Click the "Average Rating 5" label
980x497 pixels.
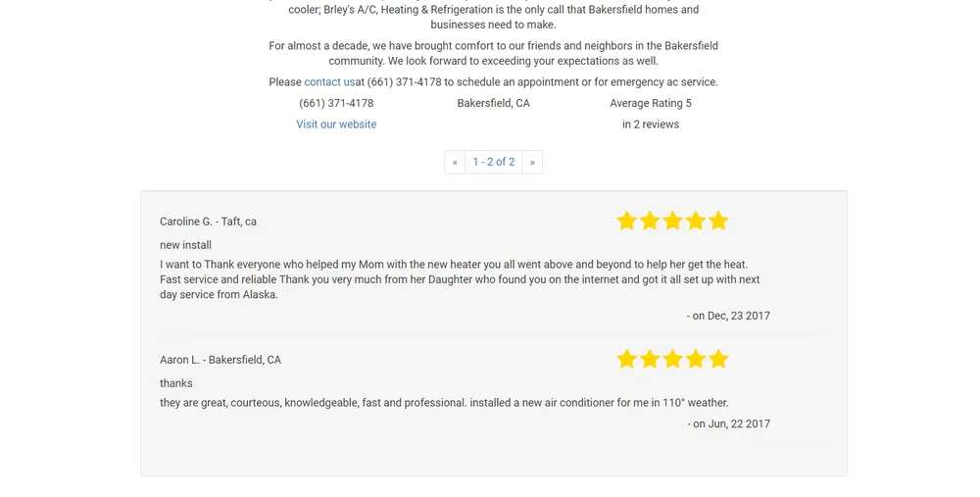coord(651,103)
